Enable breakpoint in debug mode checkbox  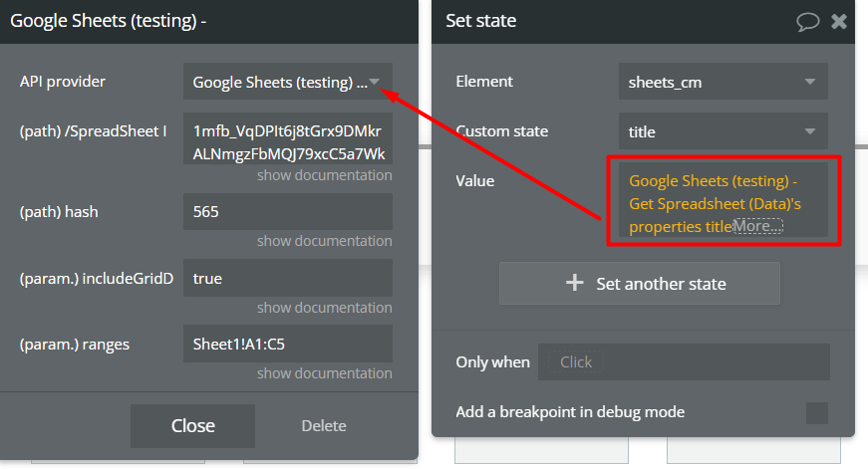pos(816,412)
